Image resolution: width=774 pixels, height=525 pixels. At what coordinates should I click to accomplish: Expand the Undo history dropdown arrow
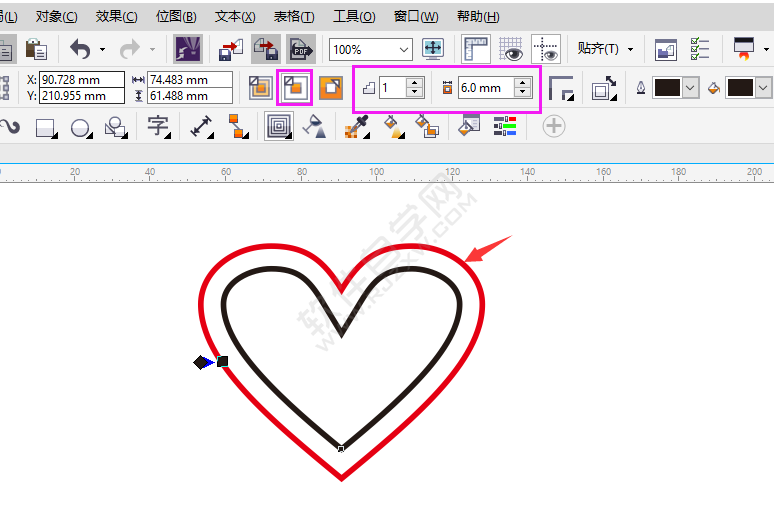click(102, 49)
